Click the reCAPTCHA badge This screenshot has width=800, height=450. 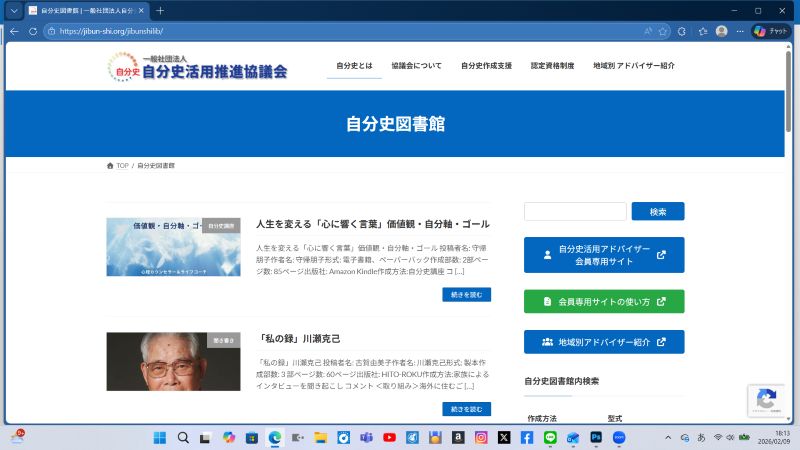[767, 400]
